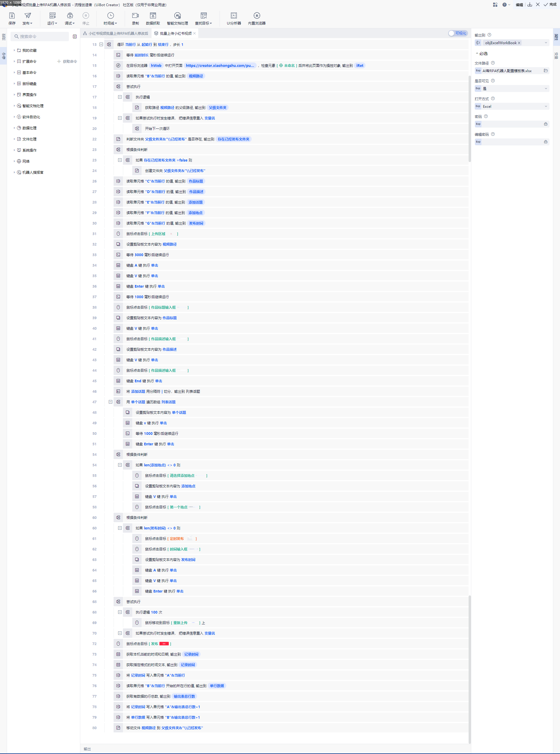The height and width of the screenshot is (754, 560).
Task: Open the 时间线 timeline tool
Action: pyautogui.click(x=110, y=18)
